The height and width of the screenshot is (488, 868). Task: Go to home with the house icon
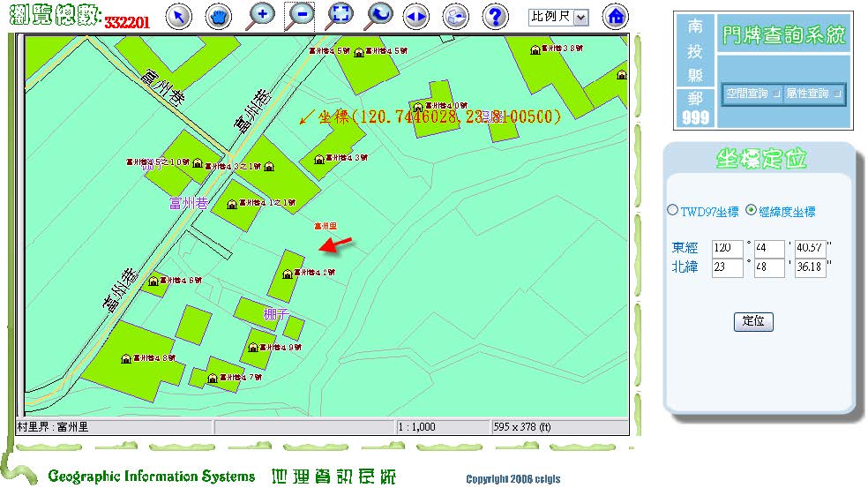pos(616,16)
